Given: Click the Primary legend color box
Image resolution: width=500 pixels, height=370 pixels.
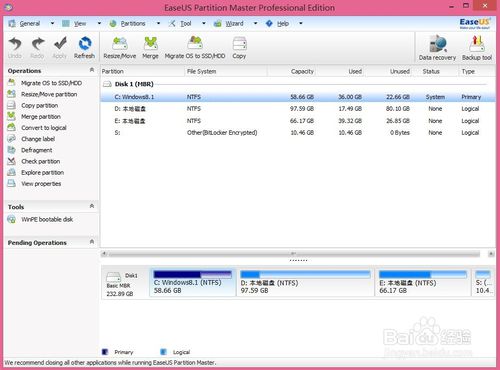Looking at the screenshot, I should point(105,352).
